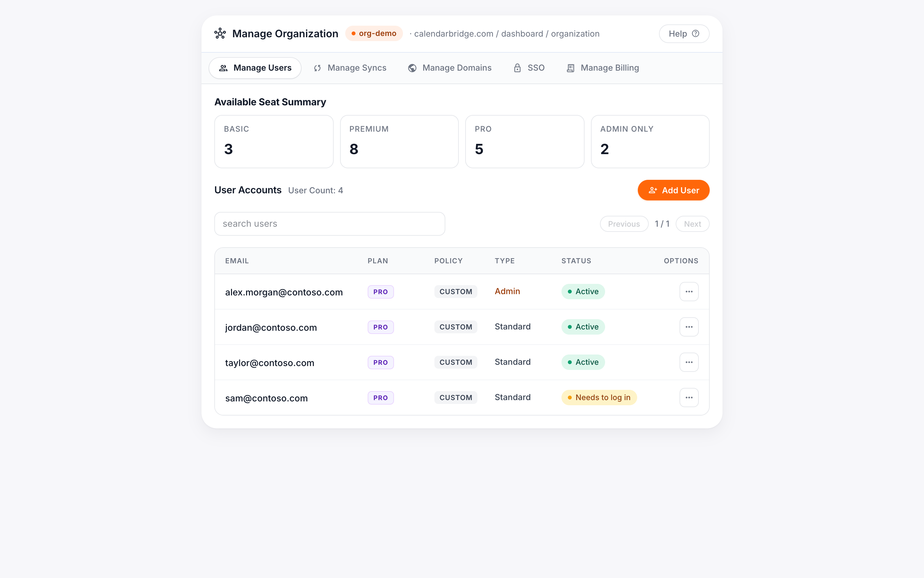Click the EMAIL column header
924x578 pixels.
click(x=237, y=261)
